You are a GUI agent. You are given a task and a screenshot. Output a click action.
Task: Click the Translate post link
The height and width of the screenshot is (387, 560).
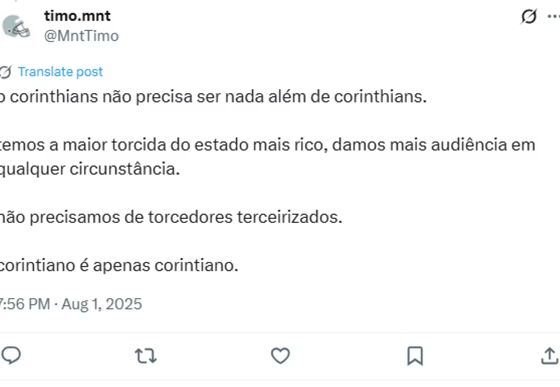click(x=60, y=72)
